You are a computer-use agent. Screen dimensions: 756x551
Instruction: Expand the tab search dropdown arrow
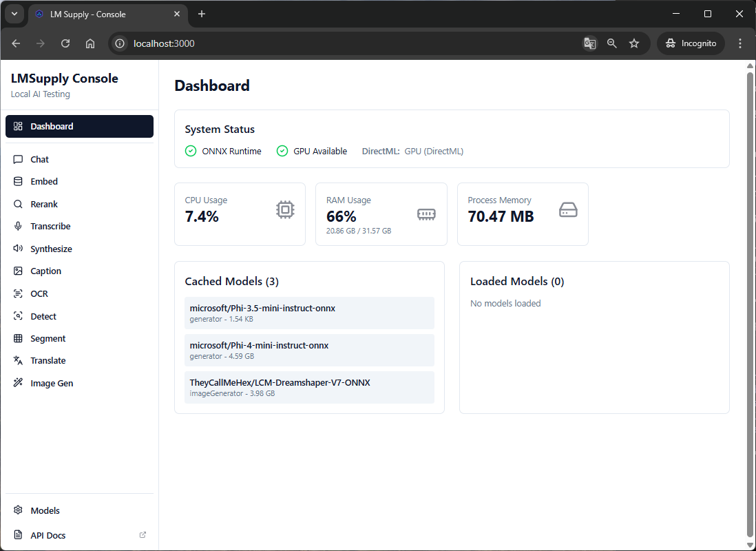tap(14, 14)
